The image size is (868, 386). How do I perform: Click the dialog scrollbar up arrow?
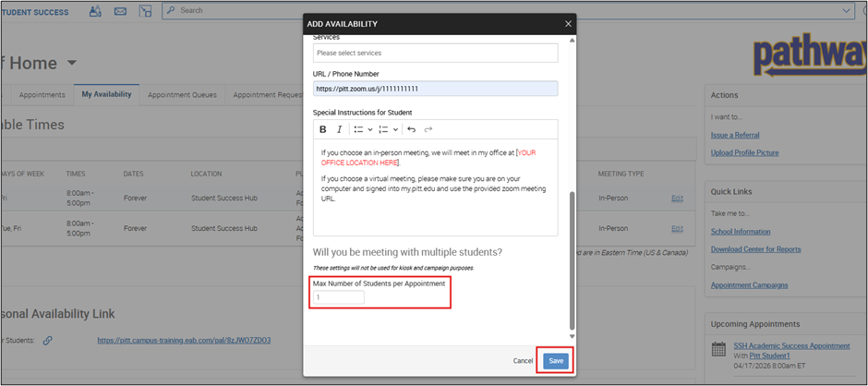pos(572,41)
